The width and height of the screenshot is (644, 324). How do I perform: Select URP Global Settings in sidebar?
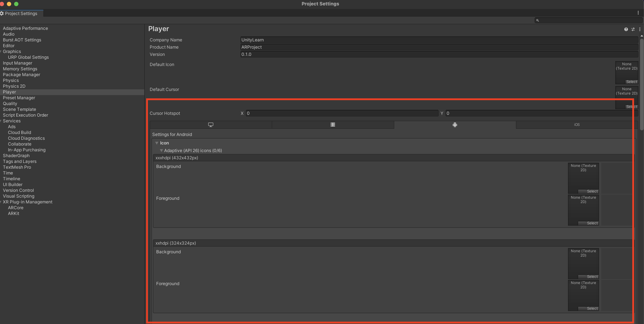point(28,57)
